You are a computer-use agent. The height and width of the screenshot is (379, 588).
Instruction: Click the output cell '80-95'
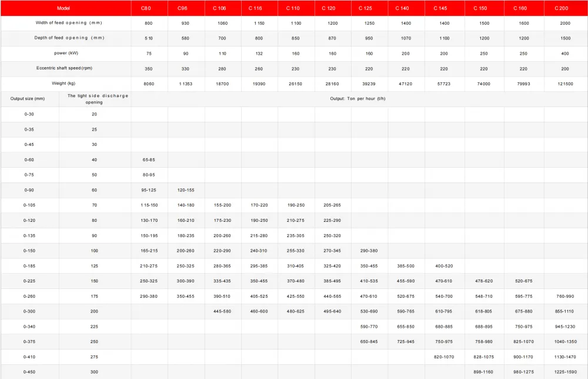tap(149, 175)
